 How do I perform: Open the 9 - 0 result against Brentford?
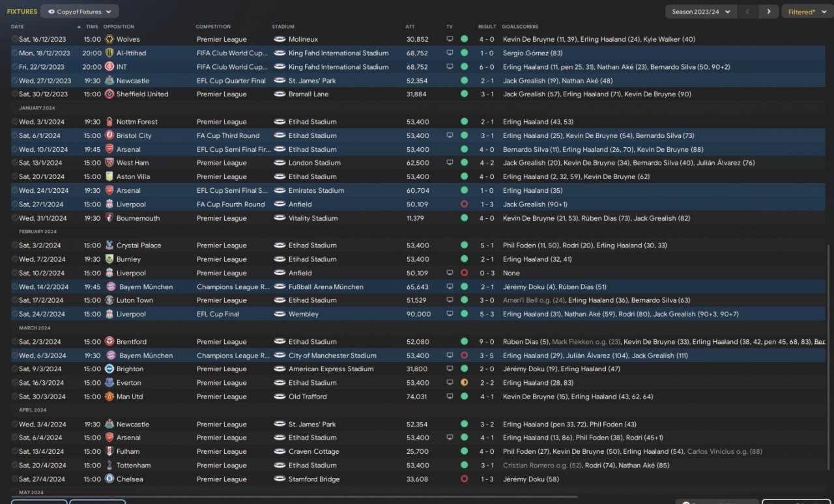coord(487,342)
